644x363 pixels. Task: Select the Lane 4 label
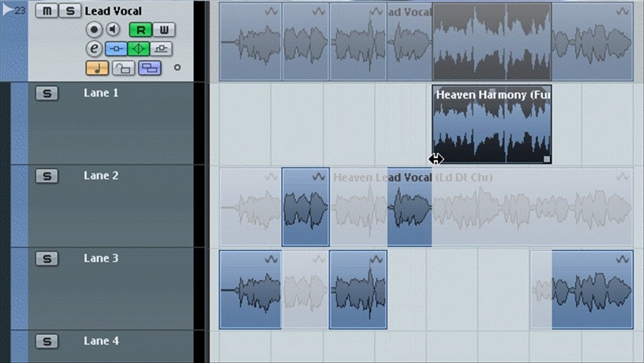101,340
